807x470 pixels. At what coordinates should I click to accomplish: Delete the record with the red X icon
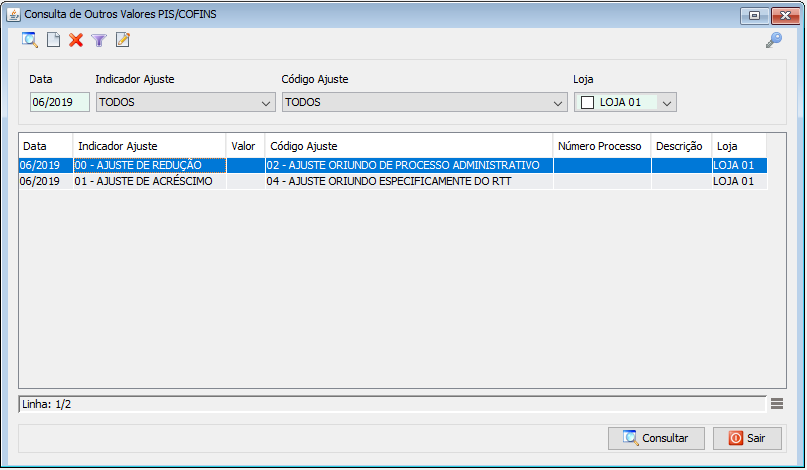76,40
